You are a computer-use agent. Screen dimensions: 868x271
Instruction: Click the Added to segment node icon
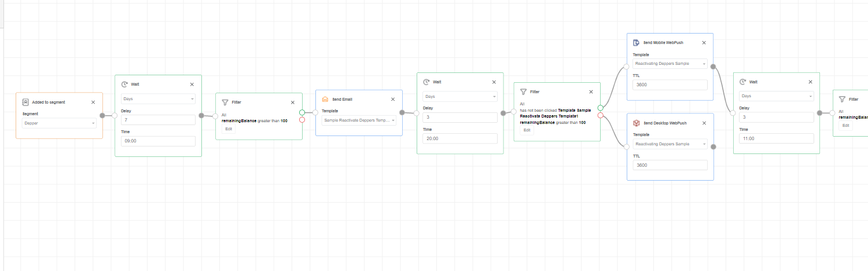[x=25, y=102]
